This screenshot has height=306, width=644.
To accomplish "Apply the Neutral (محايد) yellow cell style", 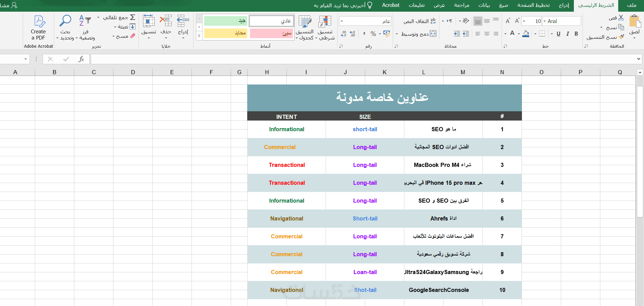I will [226, 33].
